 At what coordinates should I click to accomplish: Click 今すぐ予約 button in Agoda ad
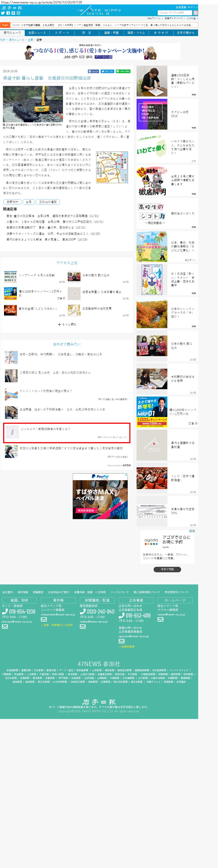[x=167, y=569]
